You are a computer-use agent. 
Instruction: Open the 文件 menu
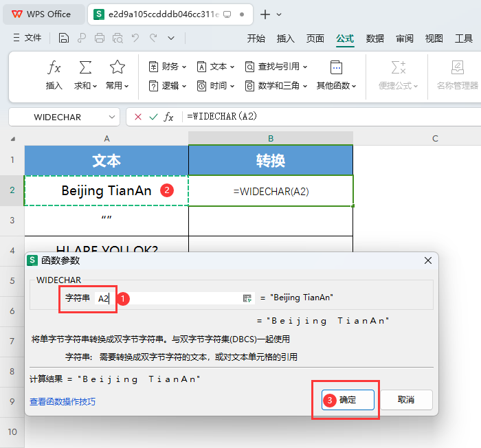coord(27,38)
